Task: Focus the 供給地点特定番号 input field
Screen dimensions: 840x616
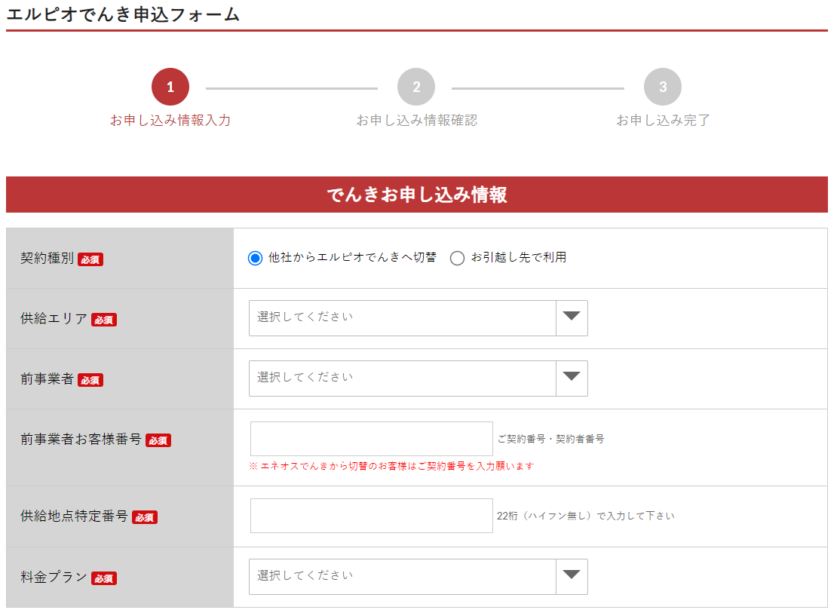Action: click(371, 516)
